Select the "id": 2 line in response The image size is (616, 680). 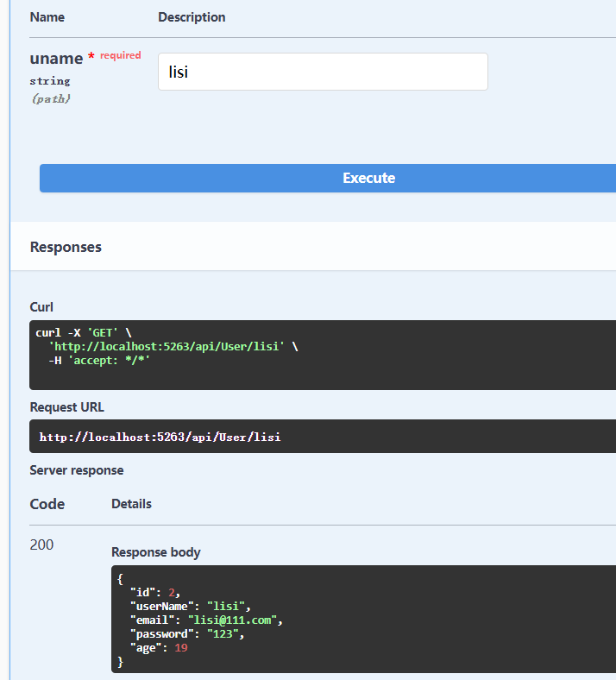point(155,592)
